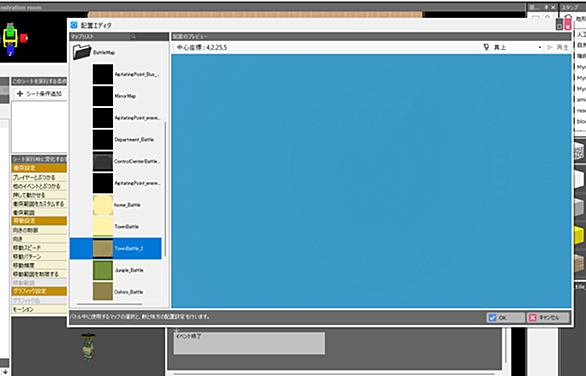Select the AgitatingPoint_Bus map entry
This screenshot has width=586, height=376.
tap(116, 74)
